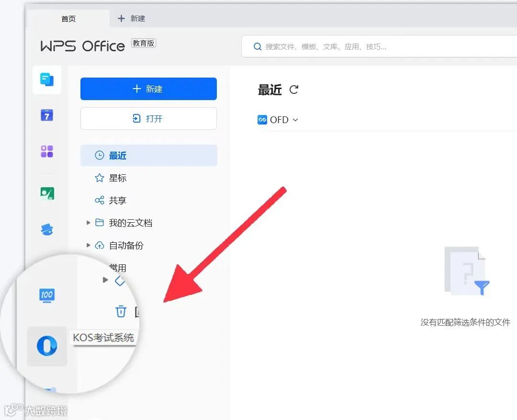Expand the 我的云文档 tree arrow
517x420 pixels.
point(89,223)
